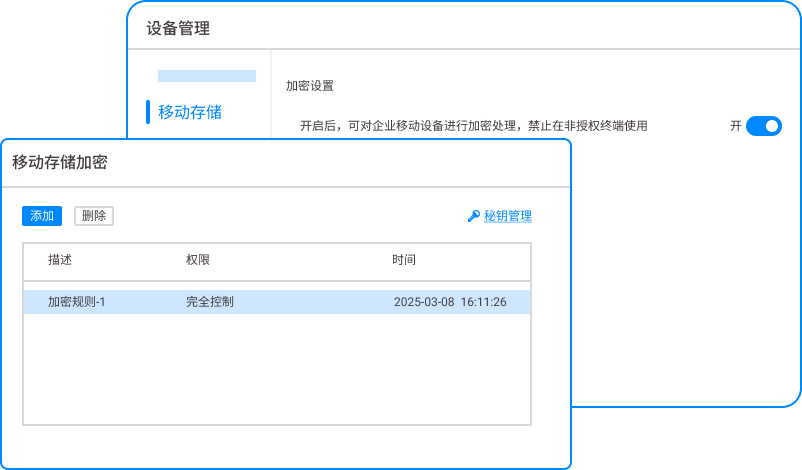The image size is (802, 470).
Task: Click the 描述 column header
Action: click(x=60, y=260)
